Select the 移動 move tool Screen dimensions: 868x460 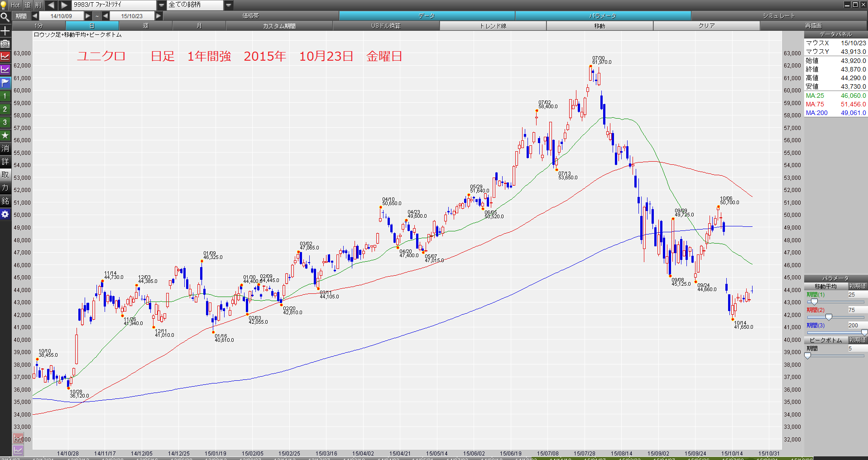599,26
